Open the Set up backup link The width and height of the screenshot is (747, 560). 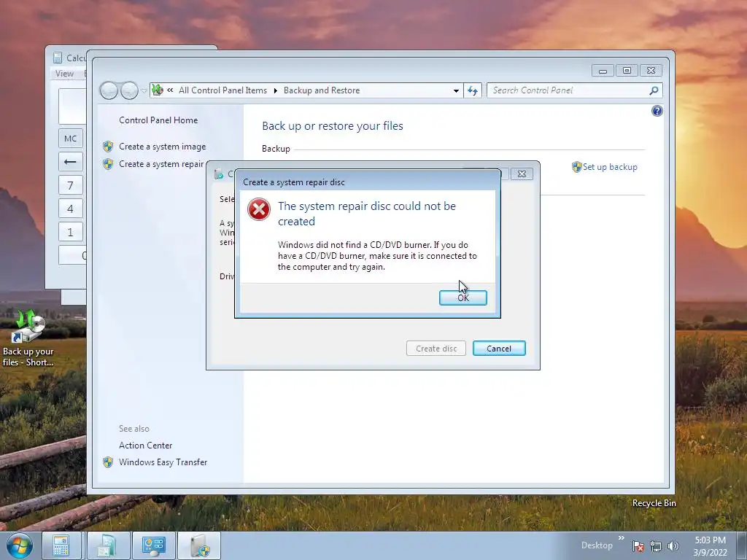coord(609,167)
